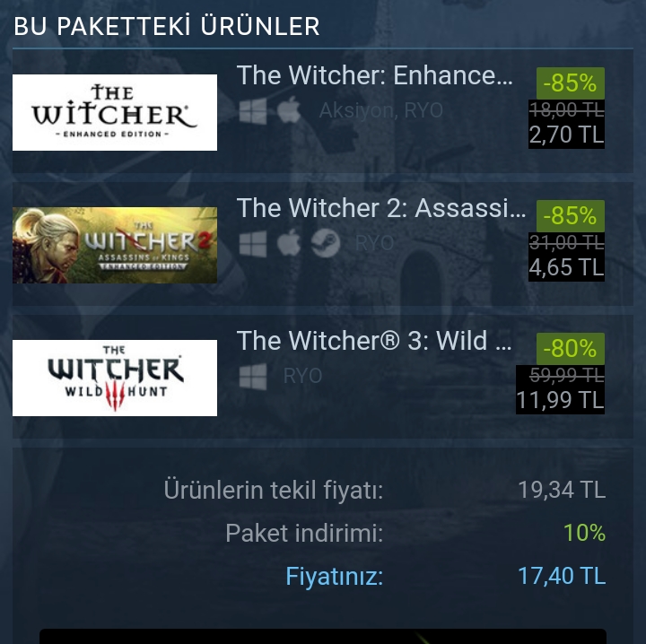Click the Windows icon under The Witcher 3
This screenshot has width=646, height=644.
click(x=253, y=377)
